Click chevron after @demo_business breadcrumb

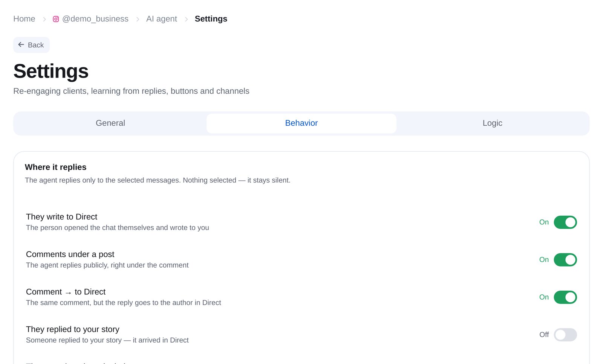click(x=138, y=19)
